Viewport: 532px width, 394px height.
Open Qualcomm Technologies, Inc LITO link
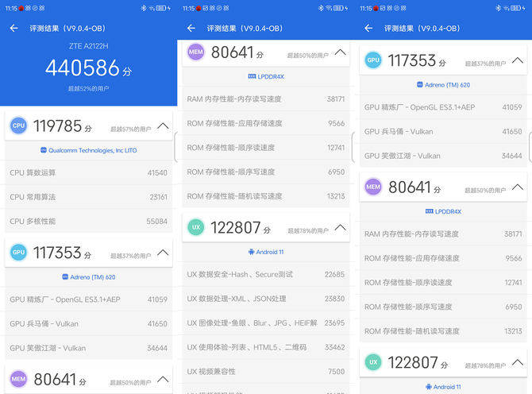(89, 150)
